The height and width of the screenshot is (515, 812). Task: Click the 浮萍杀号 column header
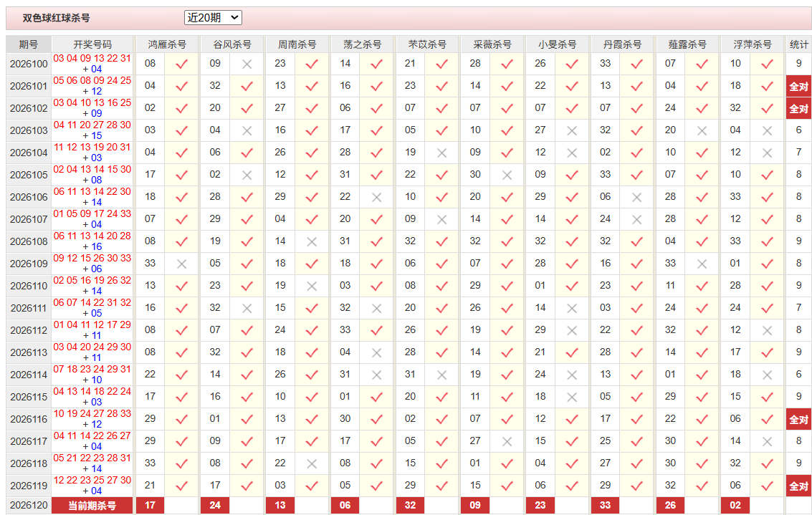pyautogui.click(x=752, y=44)
